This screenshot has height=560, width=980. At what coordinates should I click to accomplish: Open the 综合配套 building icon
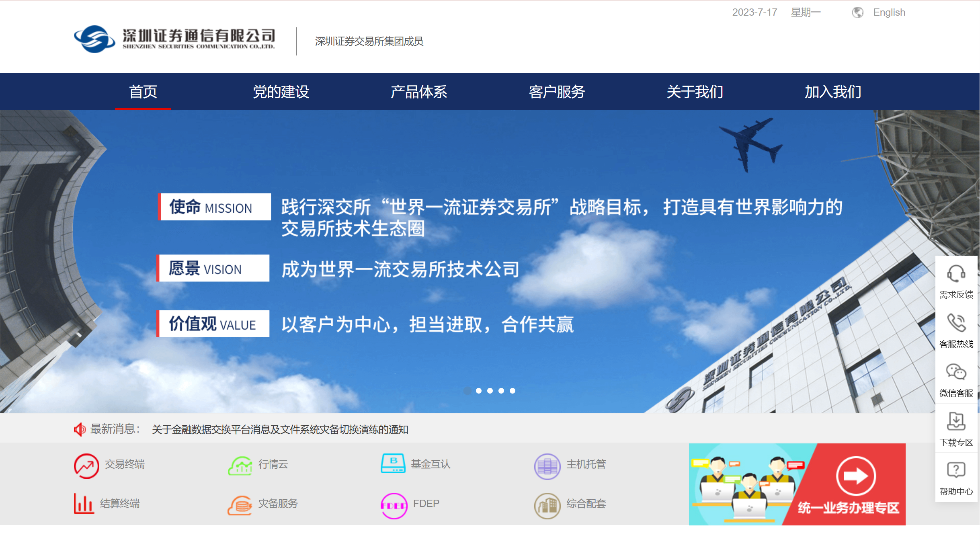pyautogui.click(x=547, y=505)
